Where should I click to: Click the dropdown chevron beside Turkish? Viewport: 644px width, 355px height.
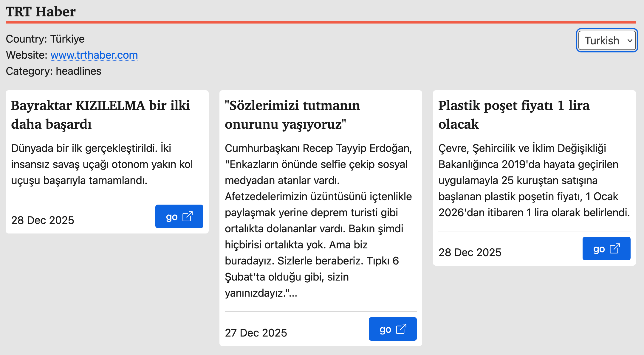[x=630, y=41]
